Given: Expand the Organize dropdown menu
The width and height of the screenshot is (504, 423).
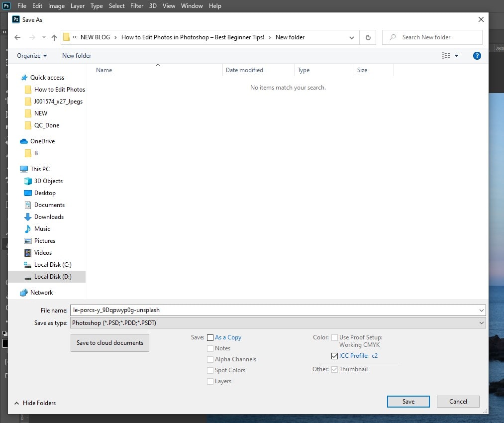Looking at the screenshot, I should tap(32, 56).
